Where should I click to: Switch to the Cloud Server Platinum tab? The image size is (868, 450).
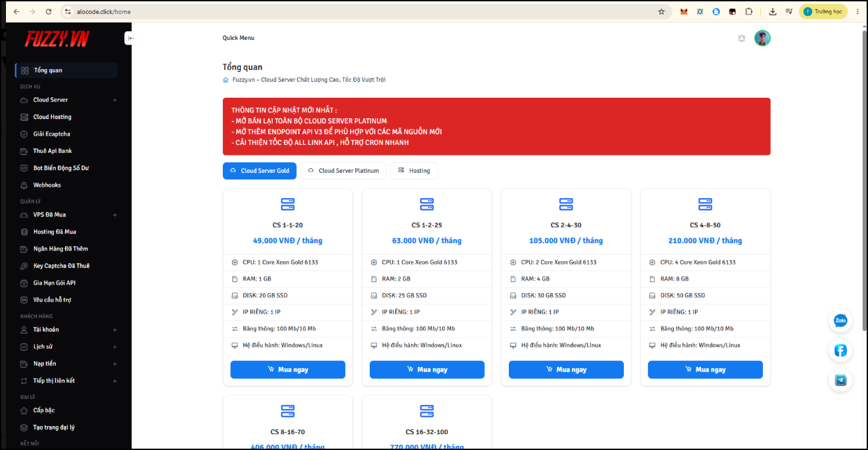pyautogui.click(x=343, y=171)
